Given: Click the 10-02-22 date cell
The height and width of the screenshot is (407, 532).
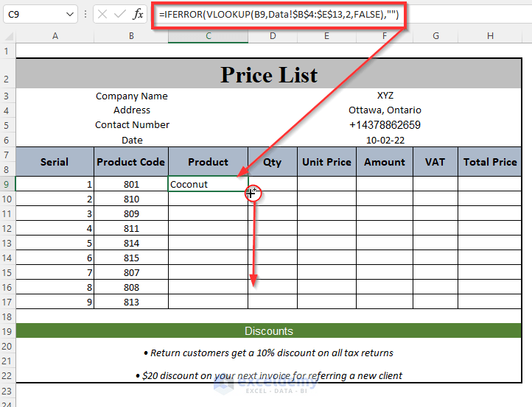Looking at the screenshot, I should click(385, 140).
